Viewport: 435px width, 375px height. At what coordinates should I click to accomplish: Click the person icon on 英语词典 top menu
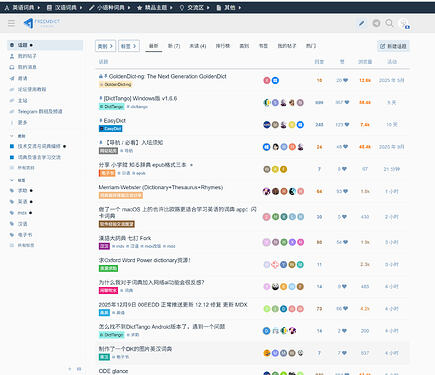7,8
